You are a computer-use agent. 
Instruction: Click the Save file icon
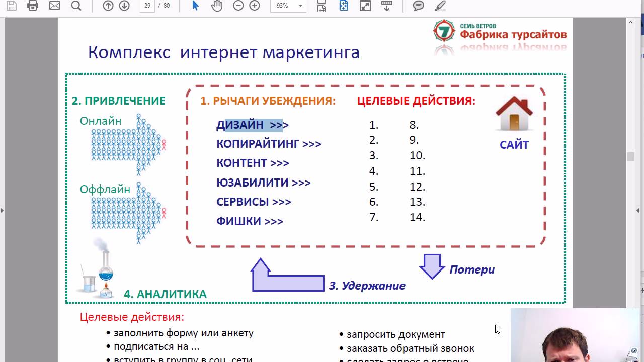coord(11,6)
